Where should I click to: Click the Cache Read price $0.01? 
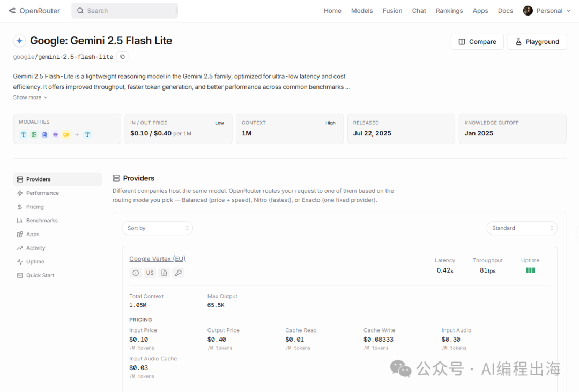295,340
